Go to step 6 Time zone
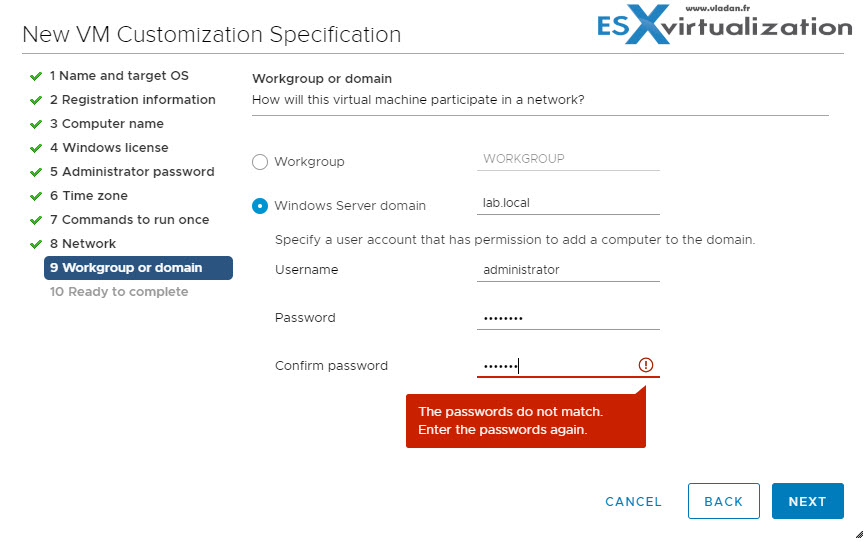This screenshot has height=542, width=866. coord(94,196)
